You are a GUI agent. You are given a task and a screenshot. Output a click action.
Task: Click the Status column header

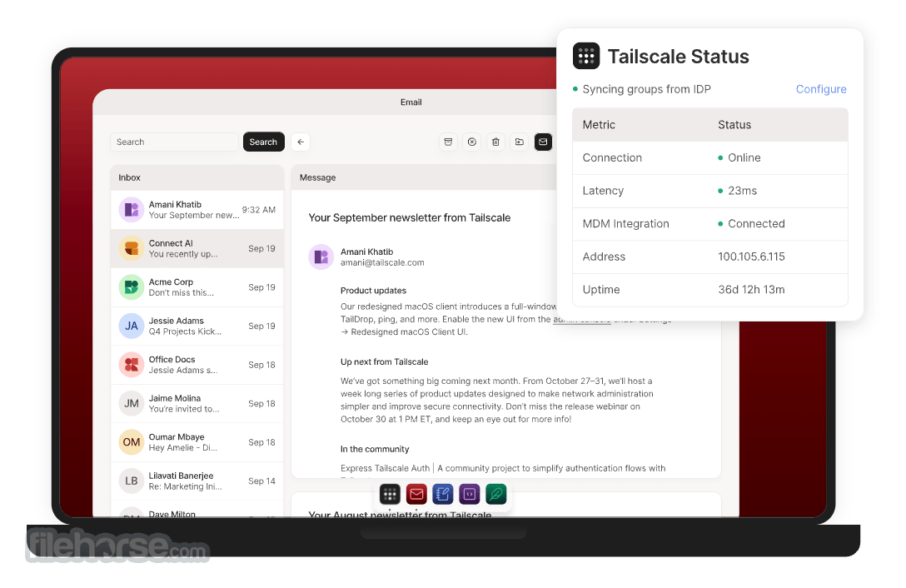coord(734,125)
